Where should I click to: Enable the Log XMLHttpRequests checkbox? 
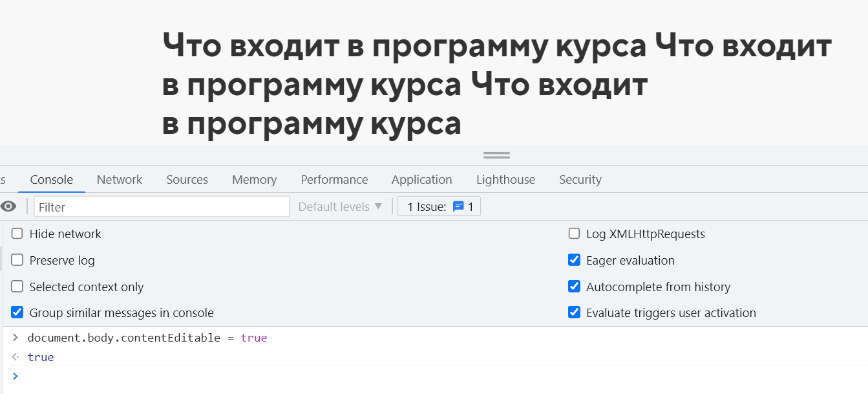[574, 234]
